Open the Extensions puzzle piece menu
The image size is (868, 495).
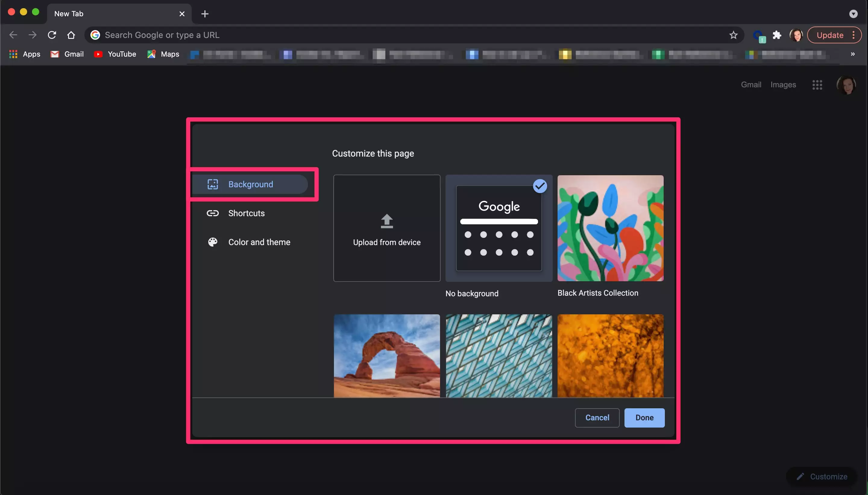777,35
